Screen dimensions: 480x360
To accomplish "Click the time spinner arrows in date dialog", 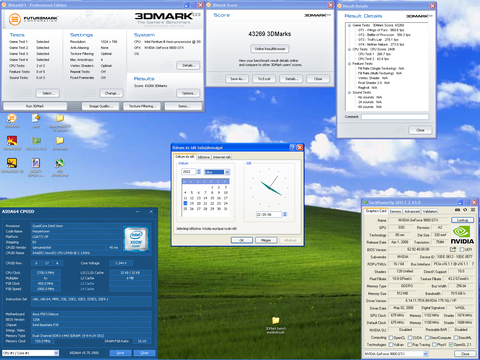I will coord(285,214).
